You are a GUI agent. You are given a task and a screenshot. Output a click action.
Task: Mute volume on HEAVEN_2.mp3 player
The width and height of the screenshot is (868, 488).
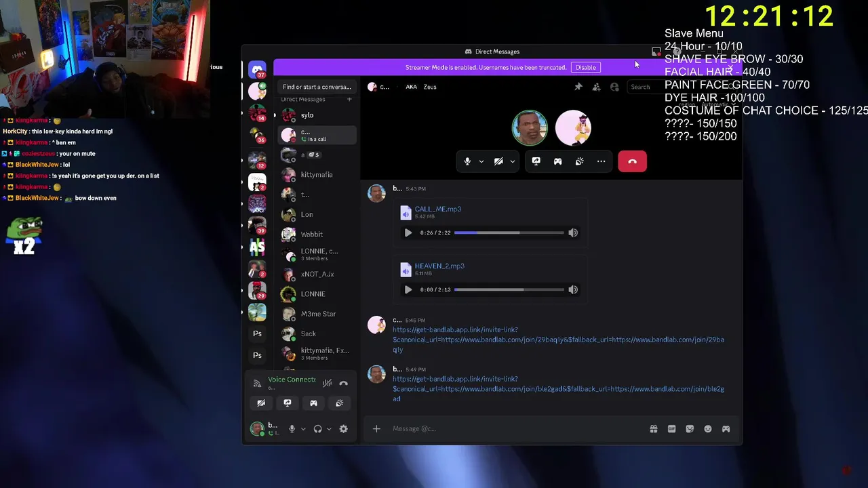(573, 289)
